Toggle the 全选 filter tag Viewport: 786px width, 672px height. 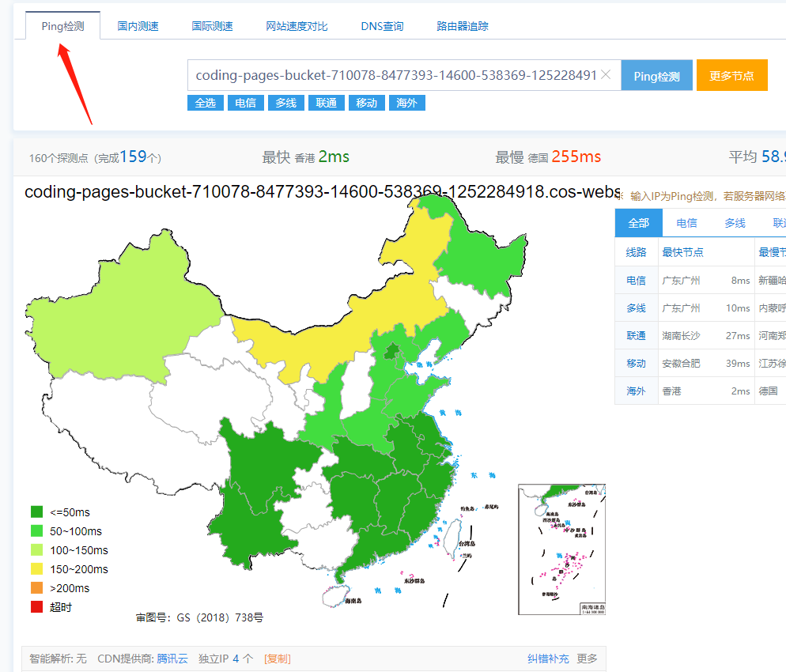point(205,103)
